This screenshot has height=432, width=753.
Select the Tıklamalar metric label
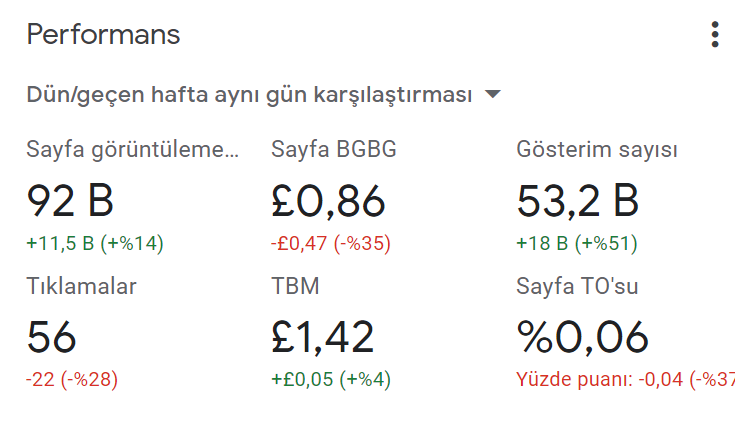point(82,286)
